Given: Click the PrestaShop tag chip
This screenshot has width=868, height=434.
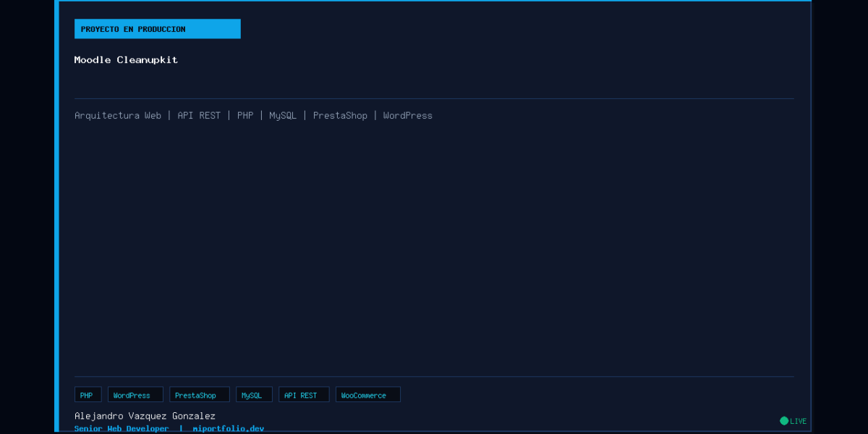Looking at the screenshot, I should point(200,395).
